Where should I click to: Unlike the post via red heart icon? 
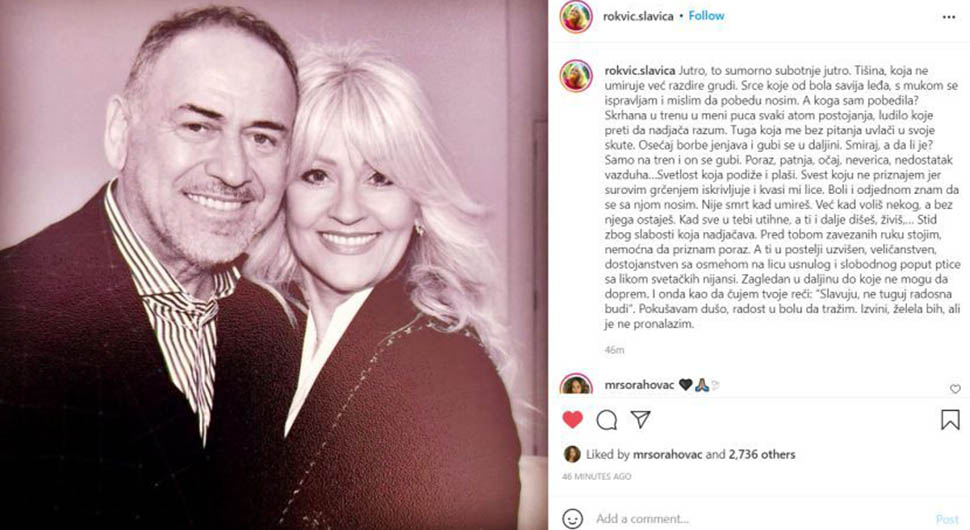[573, 419]
